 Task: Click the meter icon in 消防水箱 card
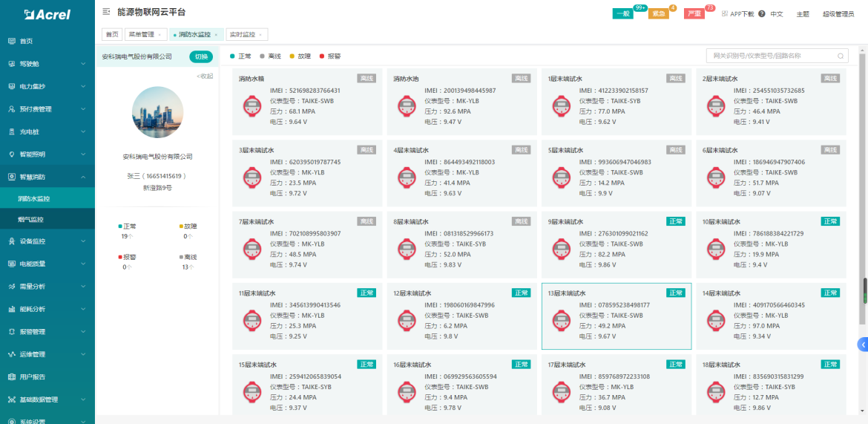253,105
